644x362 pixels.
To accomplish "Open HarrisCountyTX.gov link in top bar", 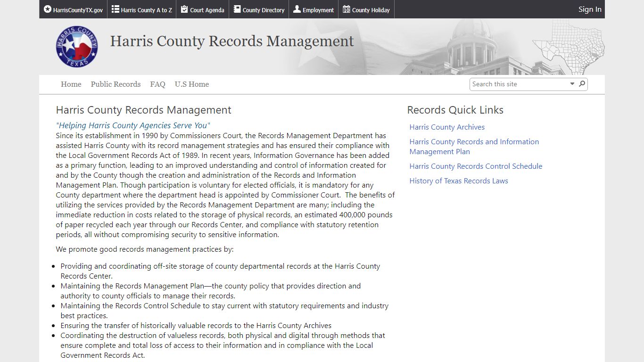I will tap(78, 10).
